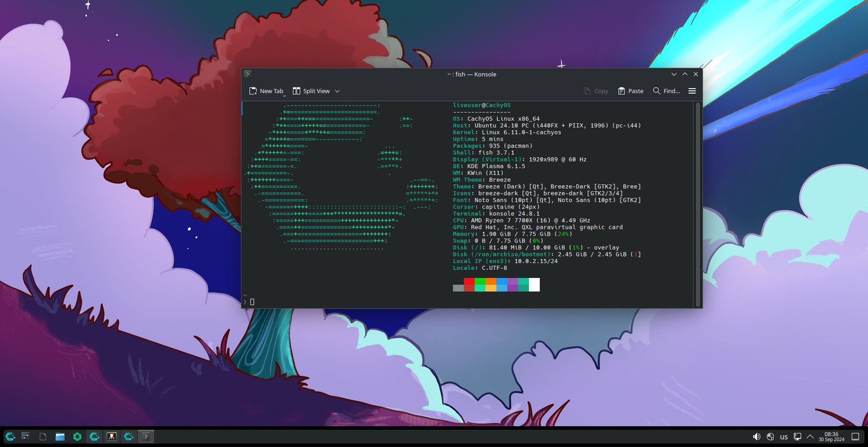
Task: Click the fish prompt cursor in terminal
Action: coord(252,302)
